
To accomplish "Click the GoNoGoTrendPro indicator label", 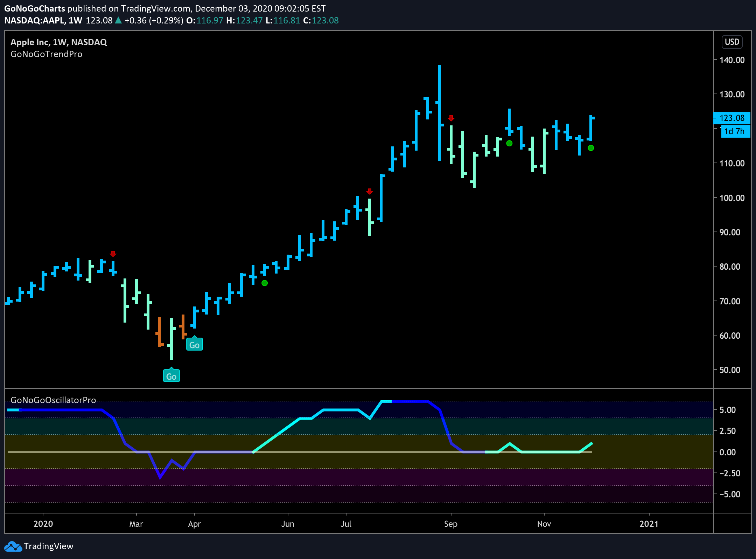I will [x=47, y=54].
